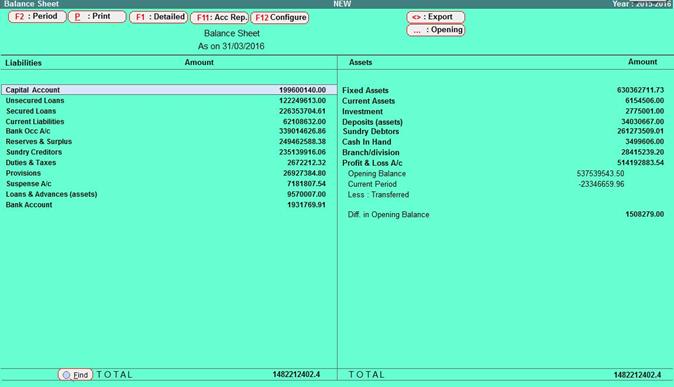
Task: Click Fixed Assets amount 630362711.73
Action: click(x=640, y=90)
